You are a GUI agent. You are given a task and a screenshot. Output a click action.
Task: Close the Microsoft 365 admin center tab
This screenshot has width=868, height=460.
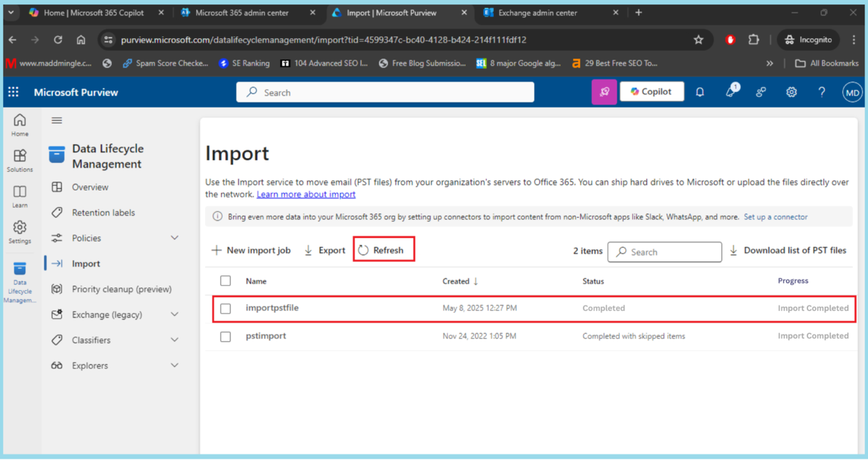tap(312, 13)
